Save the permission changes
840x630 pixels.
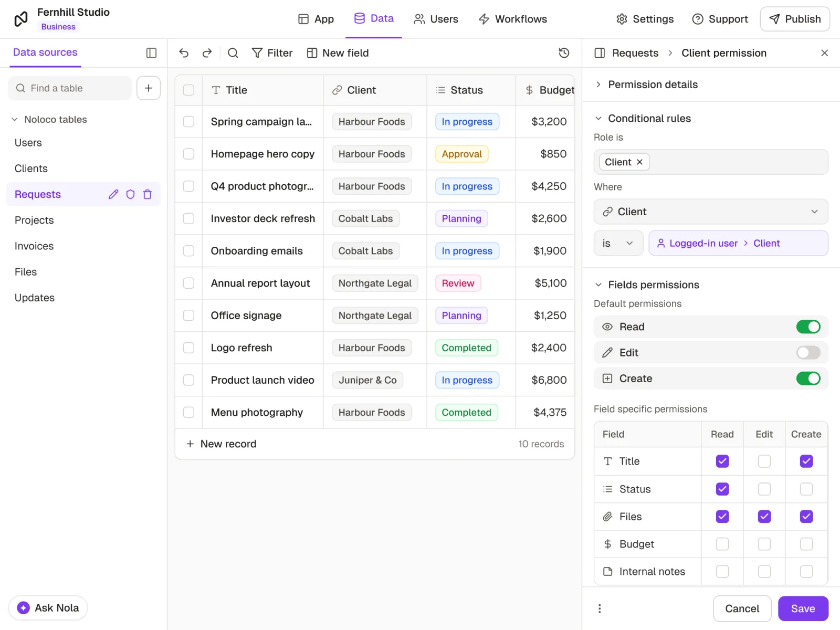[803, 608]
